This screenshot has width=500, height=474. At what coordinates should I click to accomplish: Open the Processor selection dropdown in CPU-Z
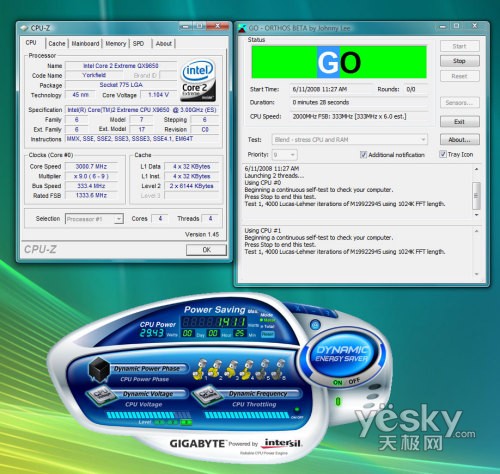94,219
